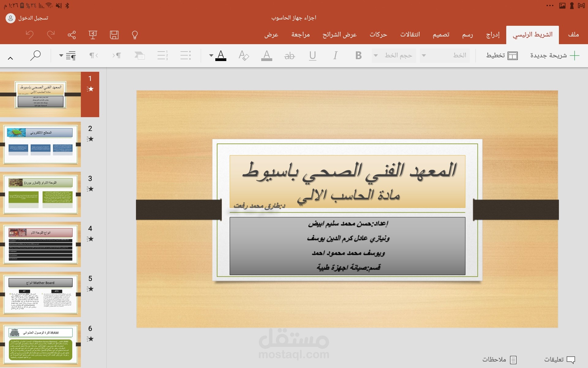Click the text د:طارق محمد رفعت
Screen dimensions: 588x368
tap(259, 205)
